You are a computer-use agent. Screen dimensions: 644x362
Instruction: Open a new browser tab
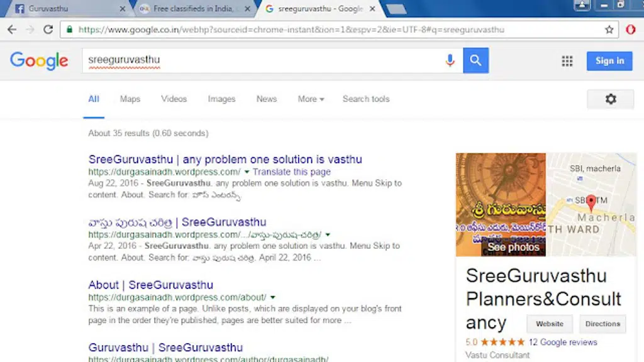pyautogui.click(x=396, y=9)
